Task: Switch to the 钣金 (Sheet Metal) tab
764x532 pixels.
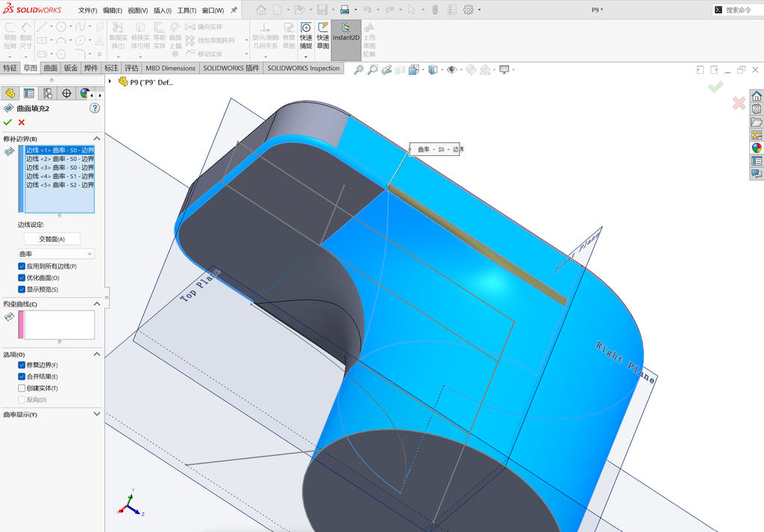Action: pos(71,68)
